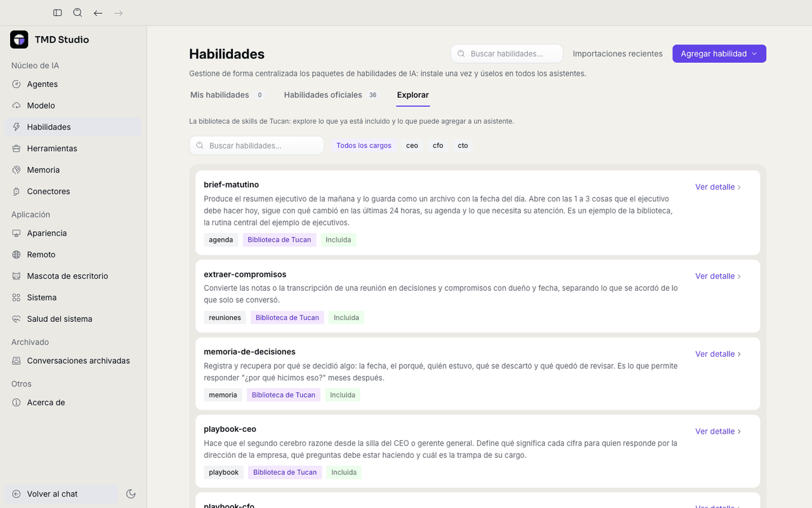The image size is (812, 508).
Task: Toggle dark mode with the moon icon
Action: pyautogui.click(x=131, y=494)
